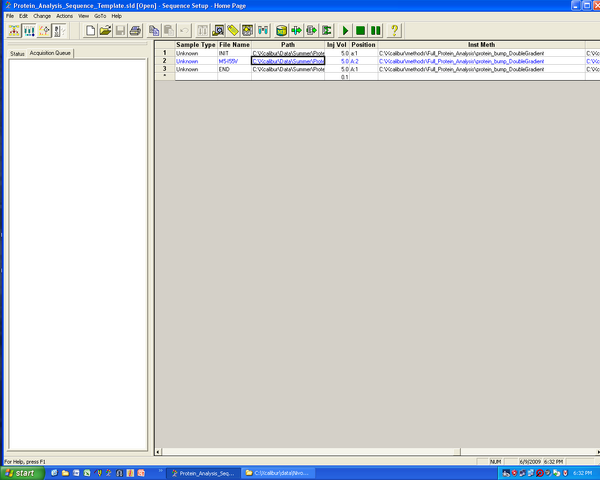Select the Path cell in row 2
This screenshot has height=480, width=600.
[x=288, y=61]
